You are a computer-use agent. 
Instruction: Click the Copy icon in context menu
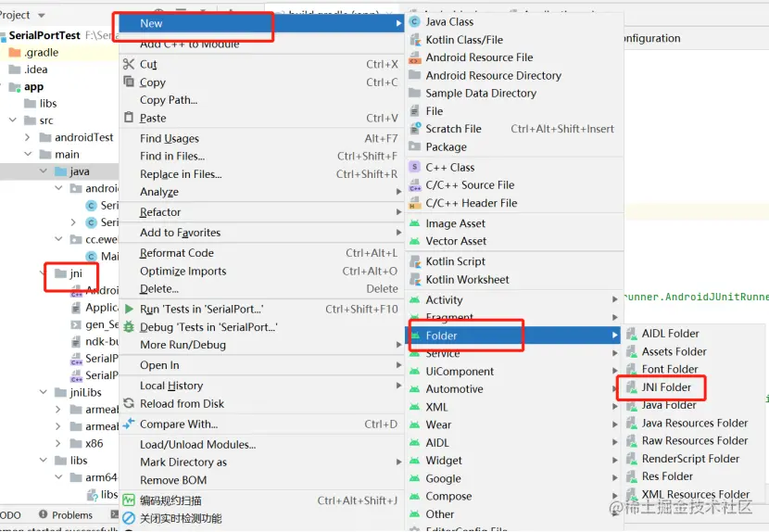pos(129,82)
